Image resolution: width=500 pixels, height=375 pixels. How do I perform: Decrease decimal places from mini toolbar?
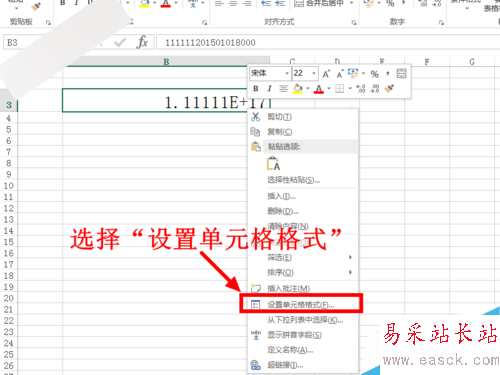375,89
